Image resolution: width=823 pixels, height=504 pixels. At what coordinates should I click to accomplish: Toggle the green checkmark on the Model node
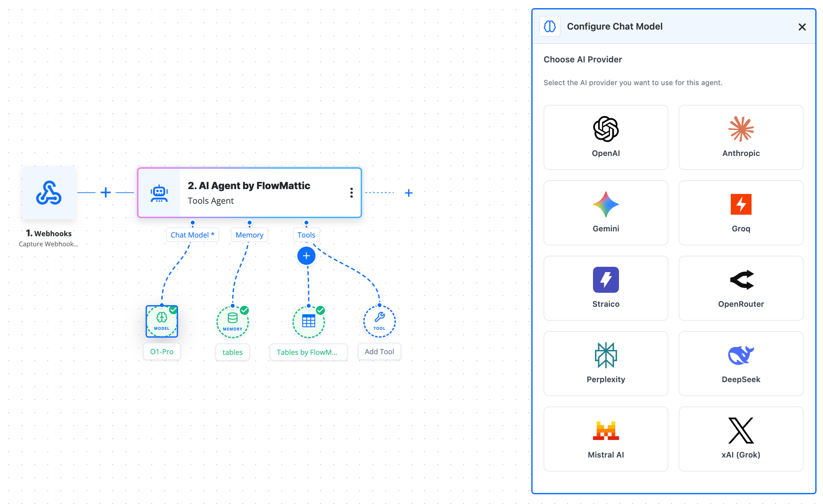[x=174, y=310]
